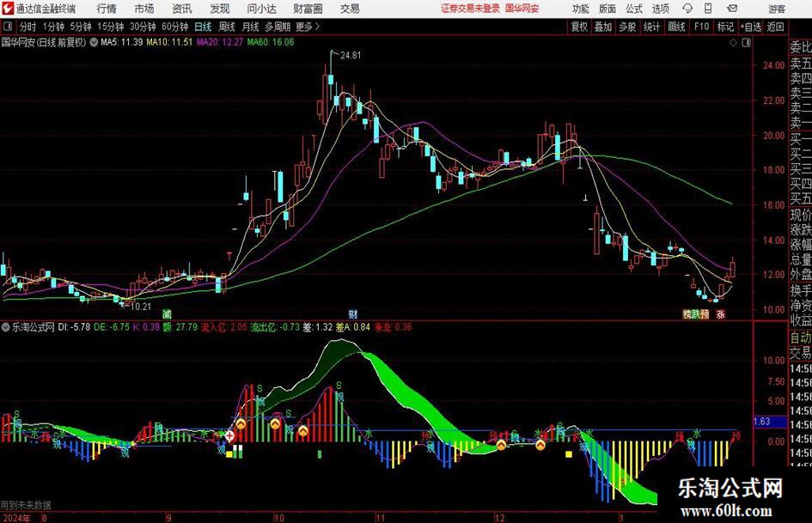Open the 版面 menu
The height and width of the screenshot is (523, 812).
tap(607, 9)
